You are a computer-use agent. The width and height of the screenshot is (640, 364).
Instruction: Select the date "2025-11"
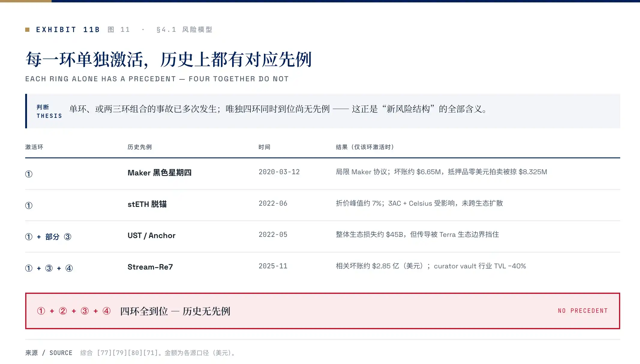pos(273,266)
